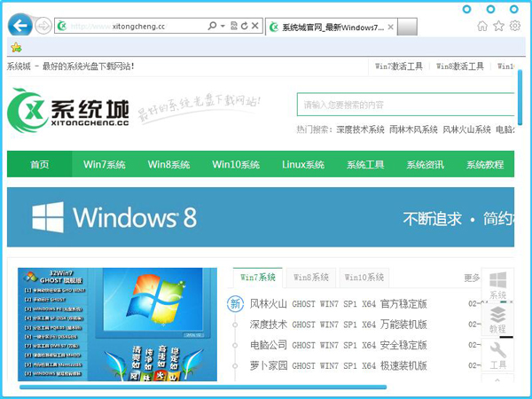Click the 32Win7 GHOST旗舰版 image

tap(117, 325)
